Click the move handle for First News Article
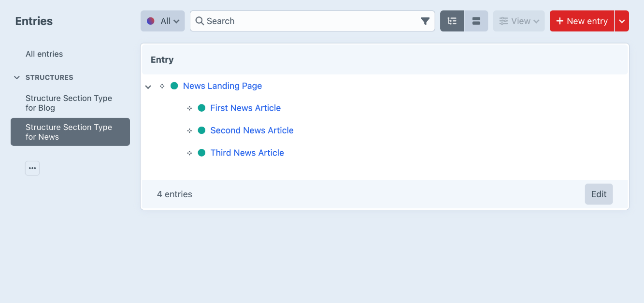The image size is (644, 303). coord(190,108)
